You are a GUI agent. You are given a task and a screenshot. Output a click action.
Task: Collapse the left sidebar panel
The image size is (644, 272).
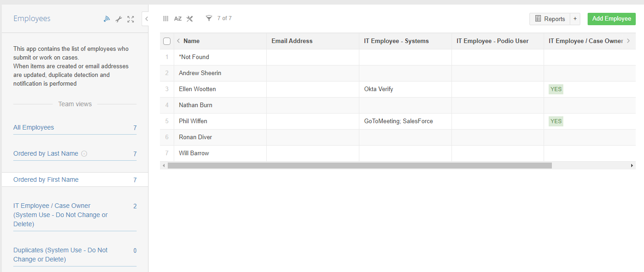coord(146,19)
